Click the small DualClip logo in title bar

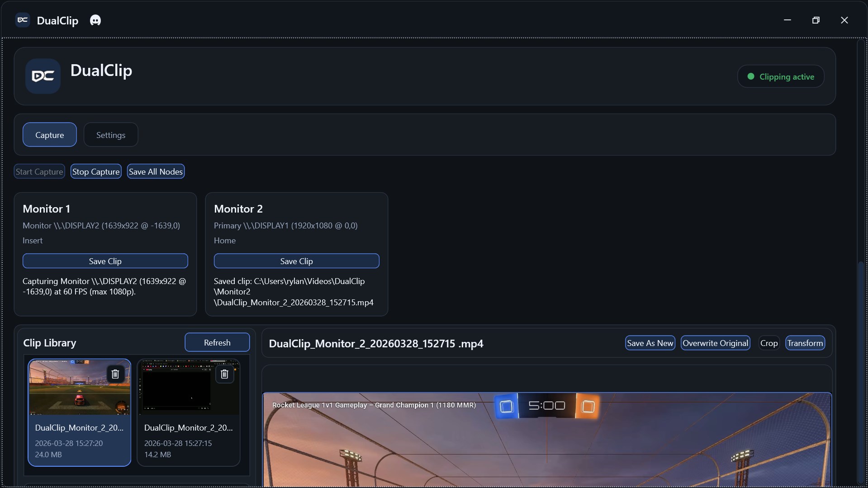[x=23, y=20]
